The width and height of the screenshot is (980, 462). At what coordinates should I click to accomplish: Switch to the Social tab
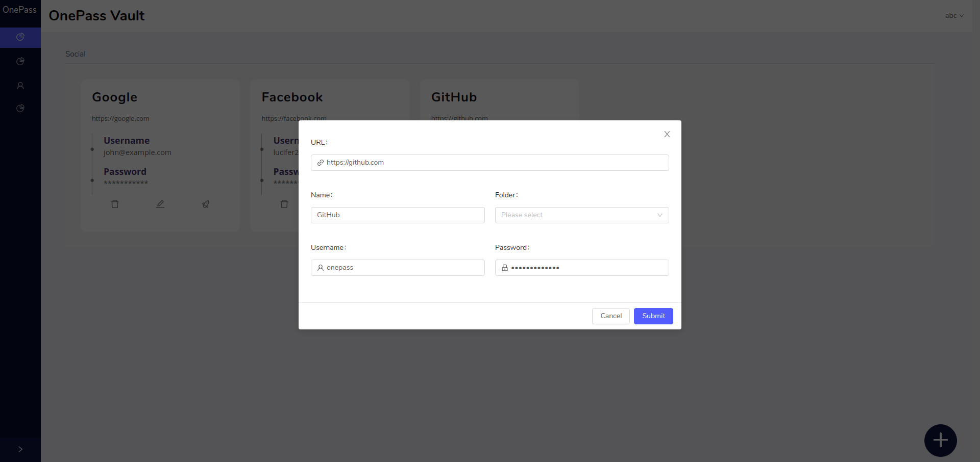click(x=76, y=54)
